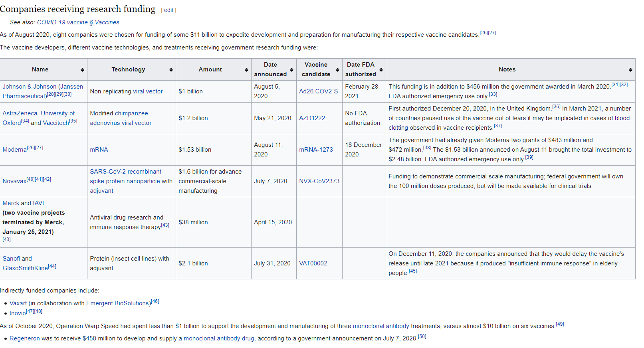The height and width of the screenshot is (348, 644).
Task: Click the Regeneron link
Action: [x=24, y=338]
